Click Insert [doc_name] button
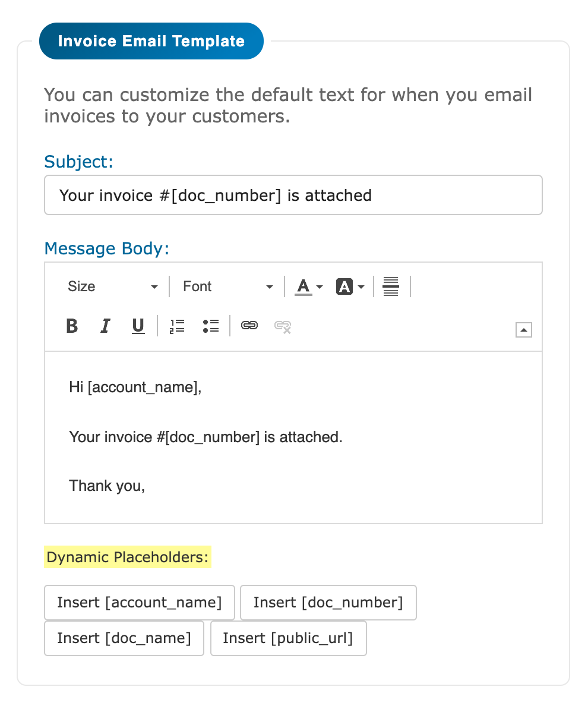The height and width of the screenshot is (712, 588). (124, 638)
